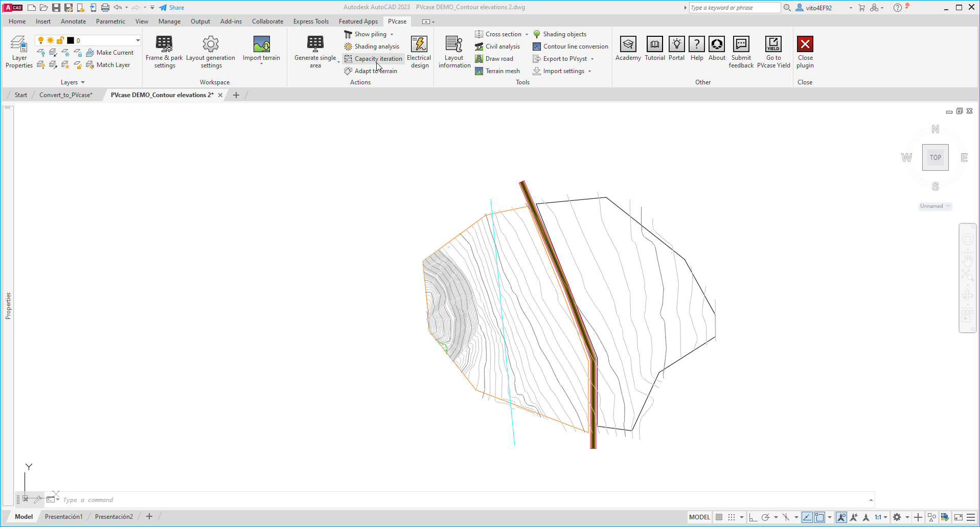Viewport: 980px width, 527px height.
Task: Open the Convert_to_PVcase drawing tab
Action: point(66,95)
